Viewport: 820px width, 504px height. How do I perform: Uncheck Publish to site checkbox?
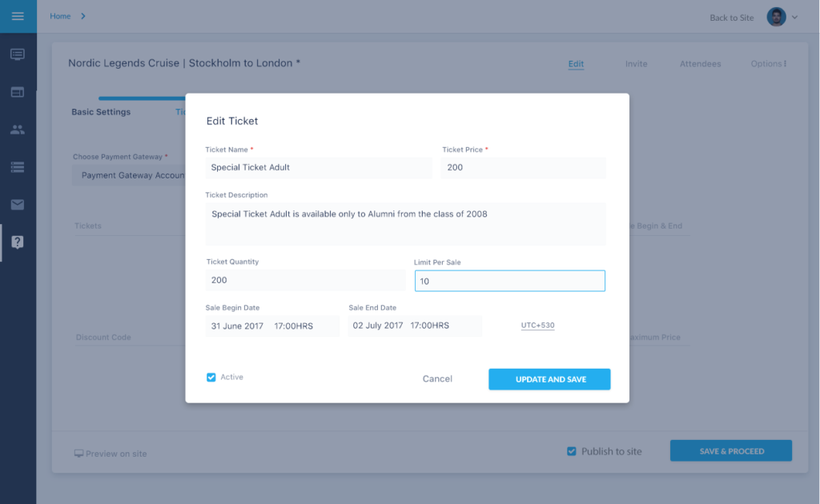coord(572,451)
